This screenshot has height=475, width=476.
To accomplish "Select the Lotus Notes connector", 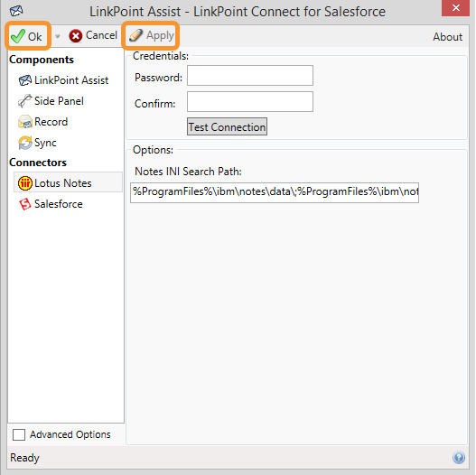I will click(x=68, y=182).
